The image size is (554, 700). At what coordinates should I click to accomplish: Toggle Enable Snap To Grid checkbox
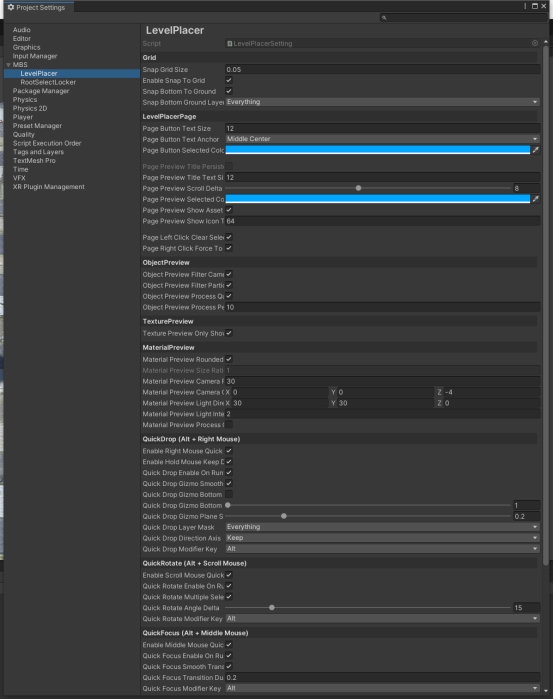229,80
